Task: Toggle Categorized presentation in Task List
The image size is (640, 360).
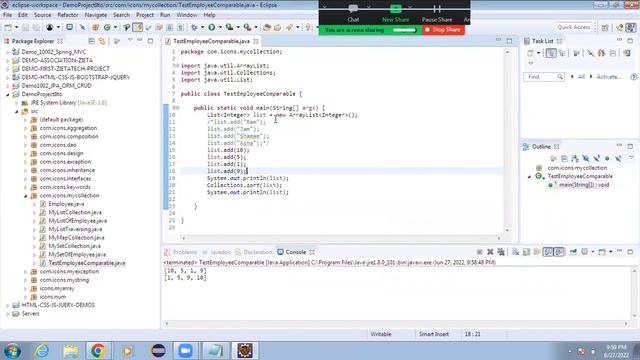Action: click(551, 53)
